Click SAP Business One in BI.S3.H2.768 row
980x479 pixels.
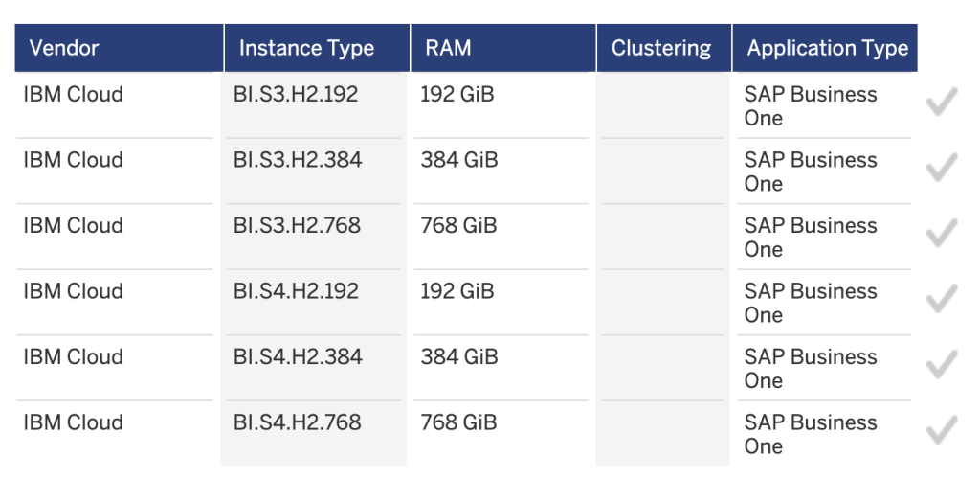coord(811,238)
